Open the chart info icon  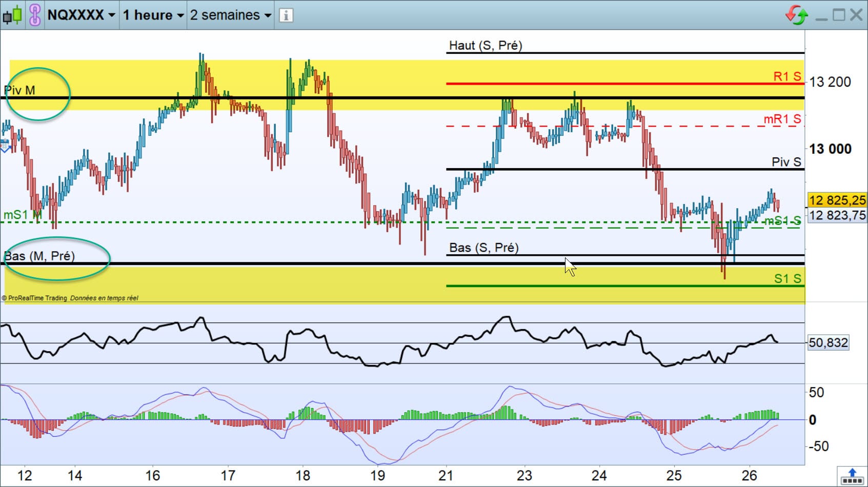[x=286, y=15]
